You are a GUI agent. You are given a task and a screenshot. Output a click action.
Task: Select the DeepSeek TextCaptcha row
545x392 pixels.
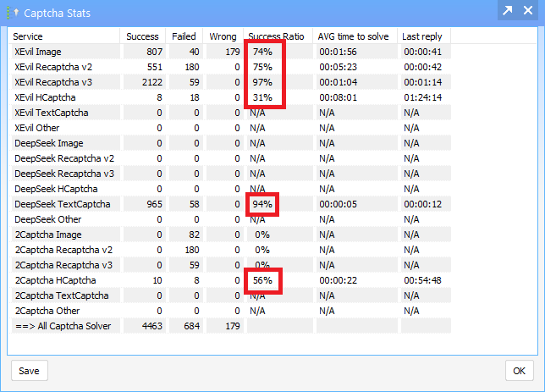tap(231, 204)
